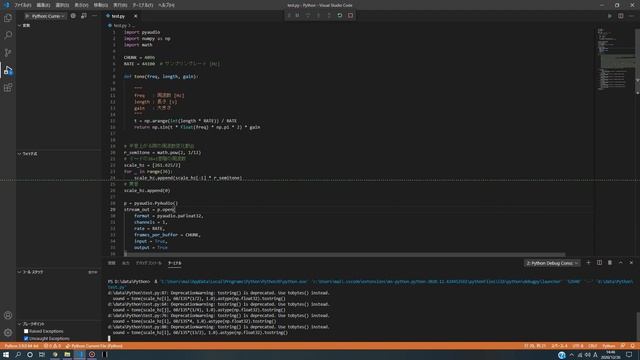Switch to the Terminal panel tab

(x=174, y=263)
